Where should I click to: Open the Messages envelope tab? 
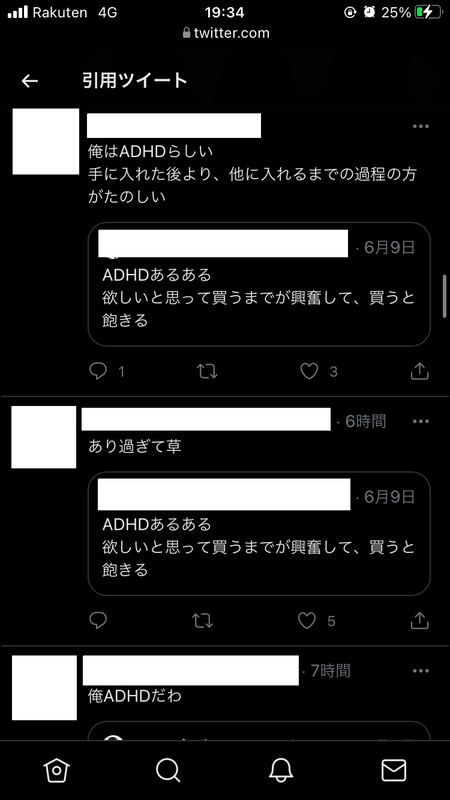tap(394, 769)
